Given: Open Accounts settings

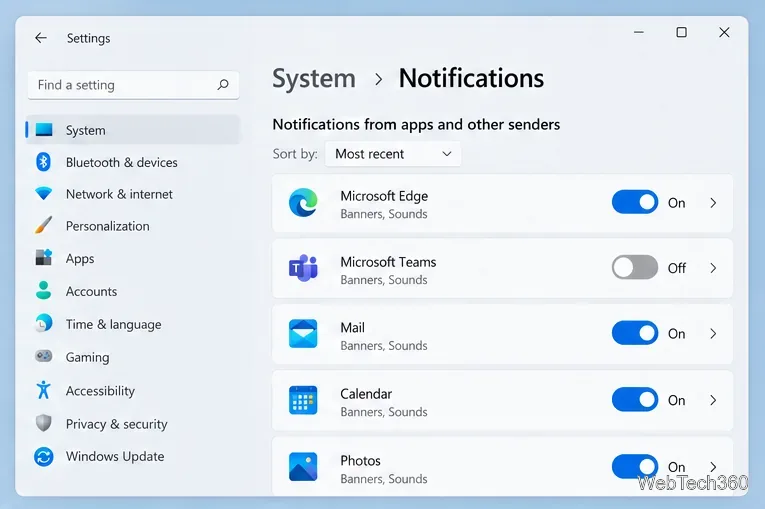Looking at the screenshot, I should [133, 291].
